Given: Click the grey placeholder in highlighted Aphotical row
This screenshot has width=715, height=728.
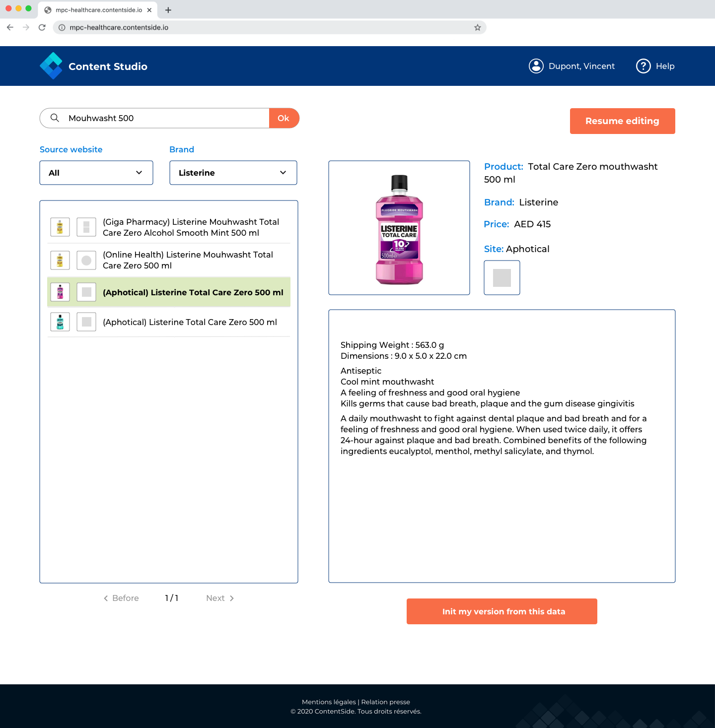Looking at the screenshot, I should [x=86, y=292].
